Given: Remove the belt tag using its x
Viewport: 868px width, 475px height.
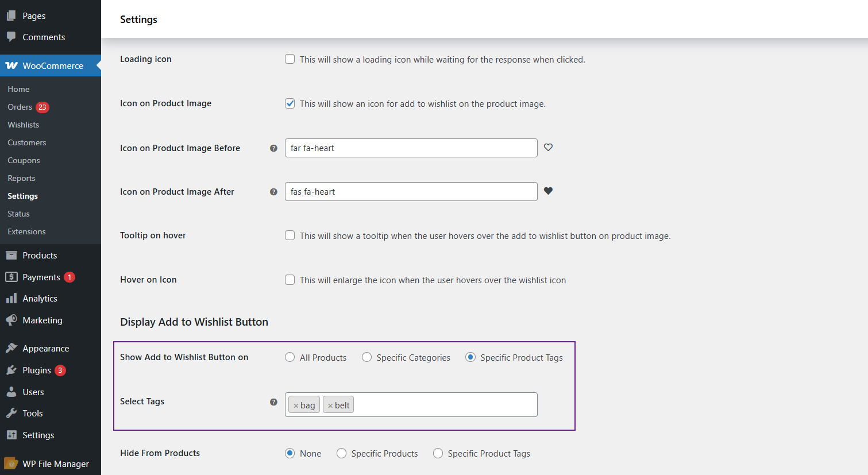Looking at the screenshot, I should [330, 406].
